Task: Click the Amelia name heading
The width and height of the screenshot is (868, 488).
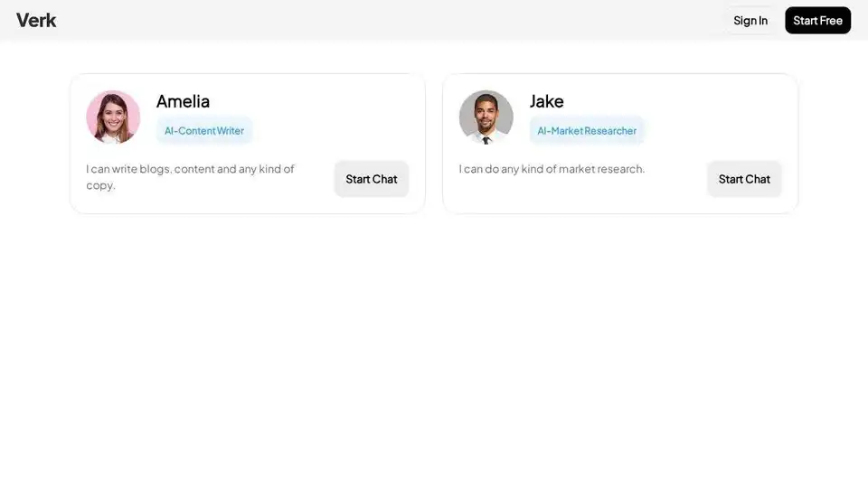Action: 184,101
